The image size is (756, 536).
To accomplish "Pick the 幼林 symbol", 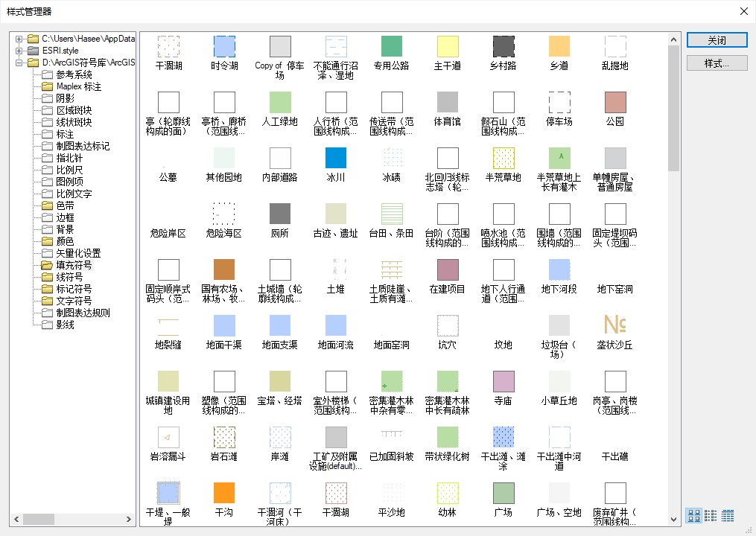I will 448,493.
